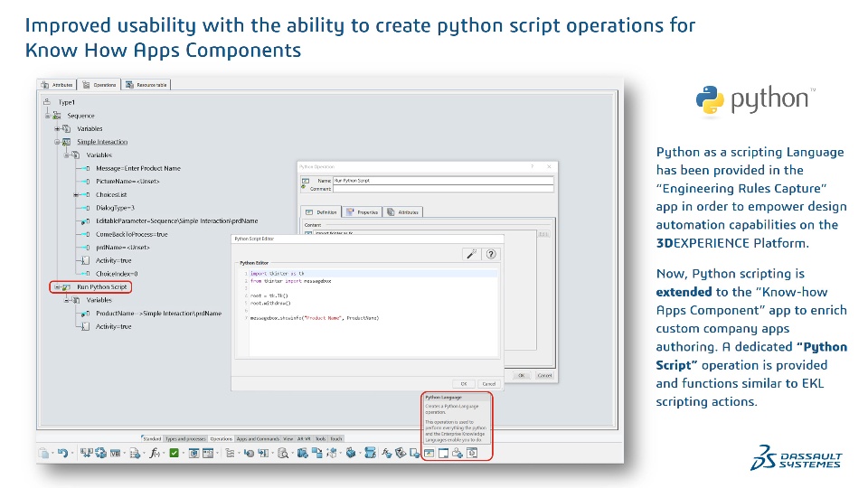The image size is (868, 488).
Task: Select 'Message=Enter Product Name' tree row
Action: pyautogui.click(x=137, y=168)
